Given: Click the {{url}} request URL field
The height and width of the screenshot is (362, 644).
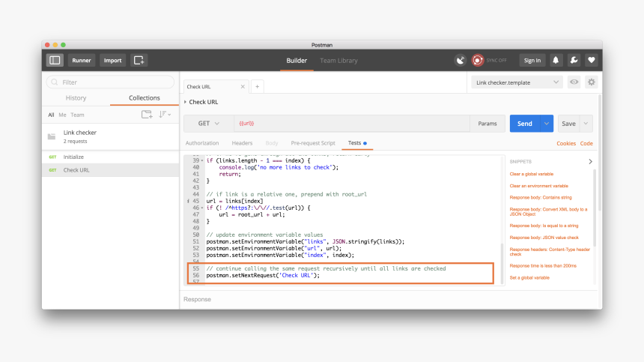Looking at the screenshot, I should 352,123.
